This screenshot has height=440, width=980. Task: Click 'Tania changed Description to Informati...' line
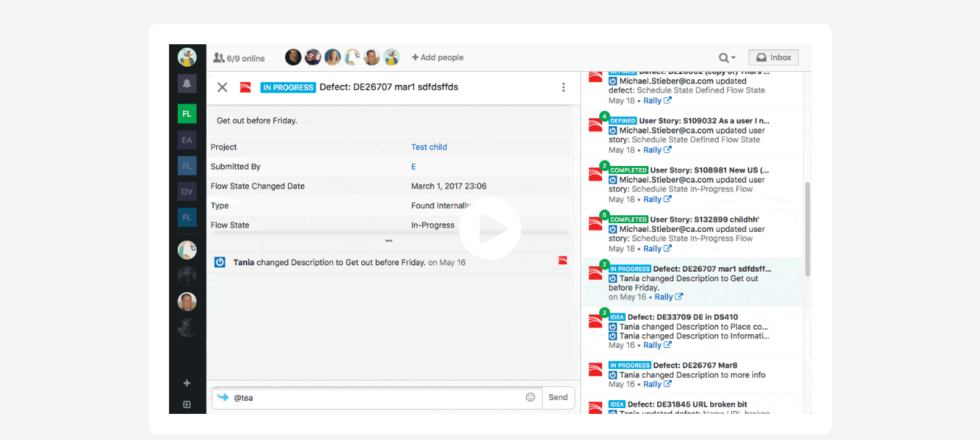tap(694, 336)
